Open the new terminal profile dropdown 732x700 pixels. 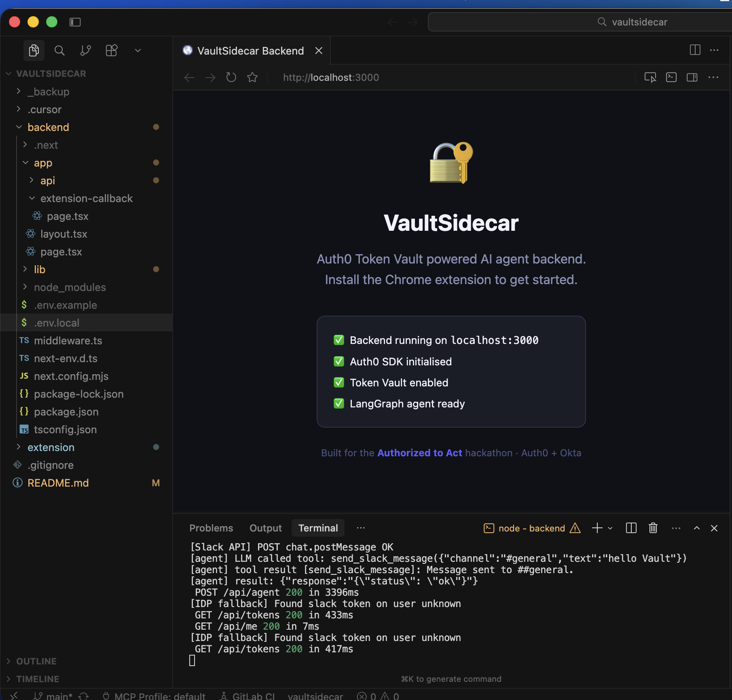610,528
